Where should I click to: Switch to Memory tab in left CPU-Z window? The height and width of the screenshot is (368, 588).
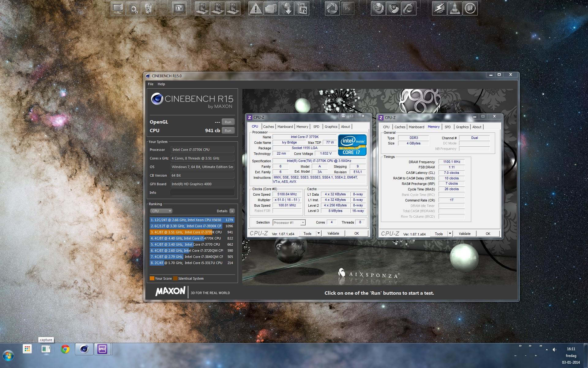[302, 127]
